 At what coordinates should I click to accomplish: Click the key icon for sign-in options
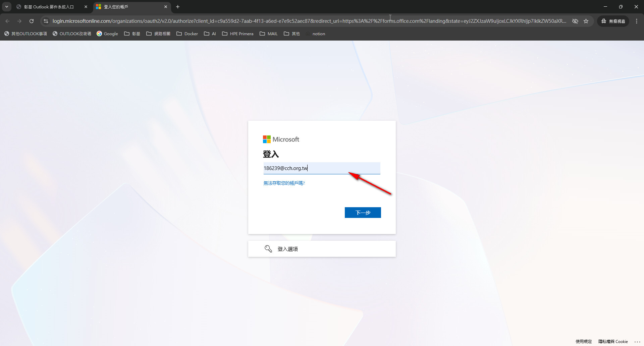[x=268, y=249]
